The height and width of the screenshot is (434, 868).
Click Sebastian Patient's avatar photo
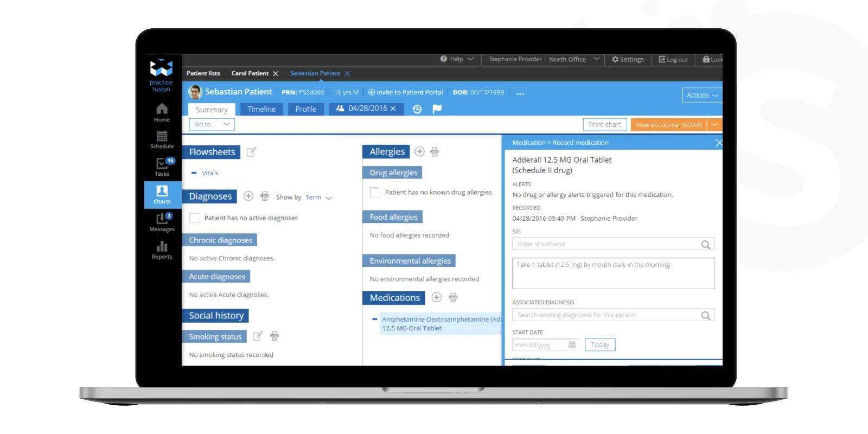(x=195, y=92)
